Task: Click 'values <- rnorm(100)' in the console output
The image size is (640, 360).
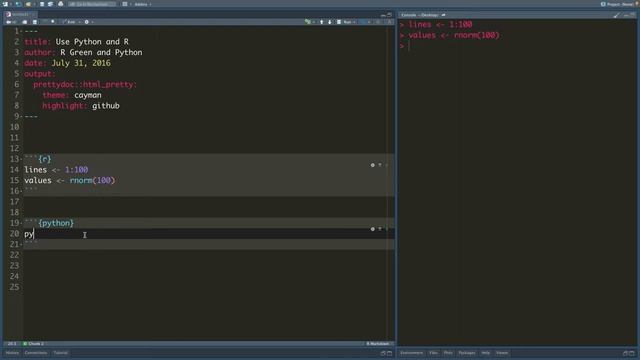Action: click(x=454, y=36)
